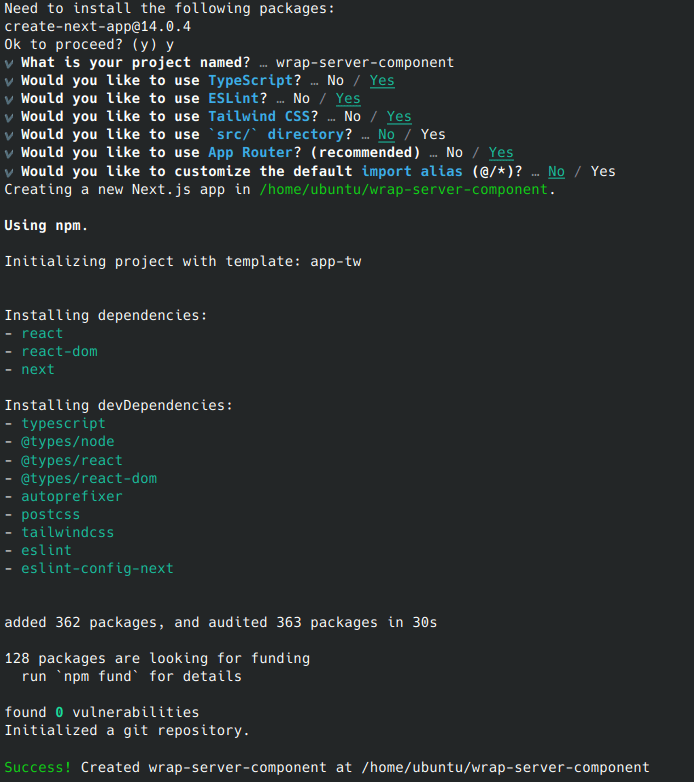
Task: Open the project path after Success message
Action: point(505,768)
